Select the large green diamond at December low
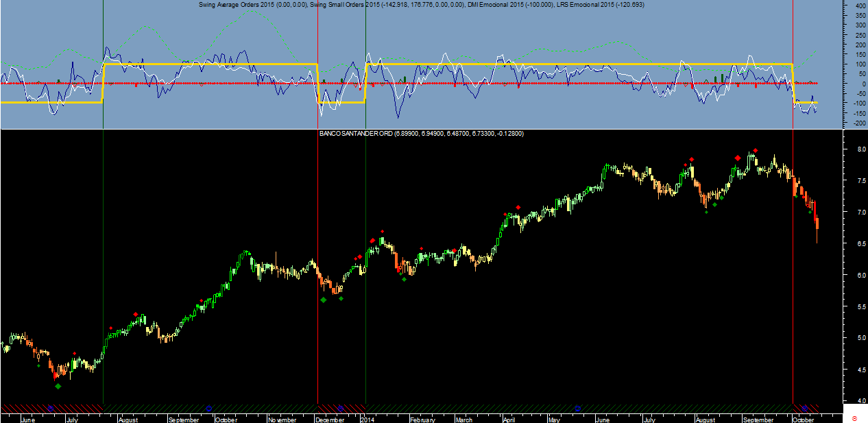The image size is (868, 423). (x=323, y=300)
